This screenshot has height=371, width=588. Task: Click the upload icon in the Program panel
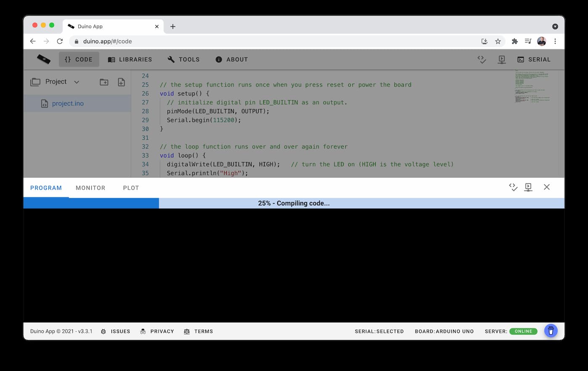click(528, 187)
